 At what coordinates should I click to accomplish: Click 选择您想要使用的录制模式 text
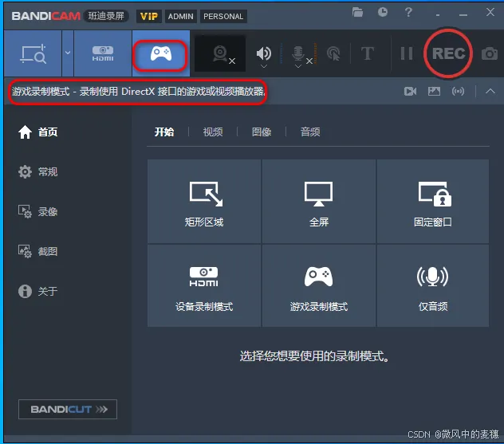pyautogui.click(x=314, y=356)
